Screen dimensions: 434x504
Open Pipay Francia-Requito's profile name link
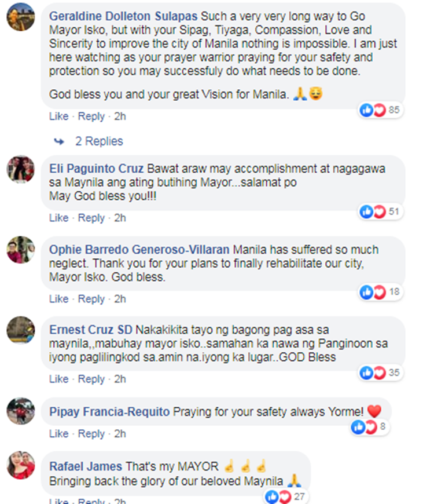pyautogui.click(x=109, y=412)
